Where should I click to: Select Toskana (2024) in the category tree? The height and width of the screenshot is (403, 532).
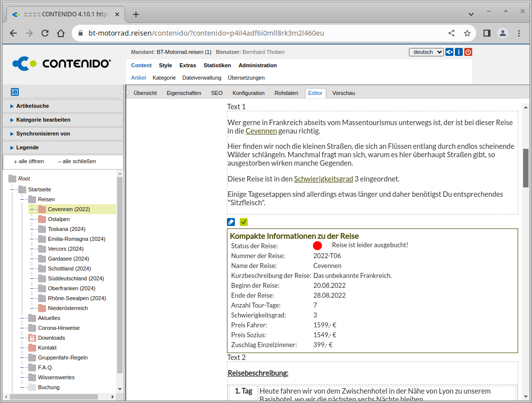66,229
